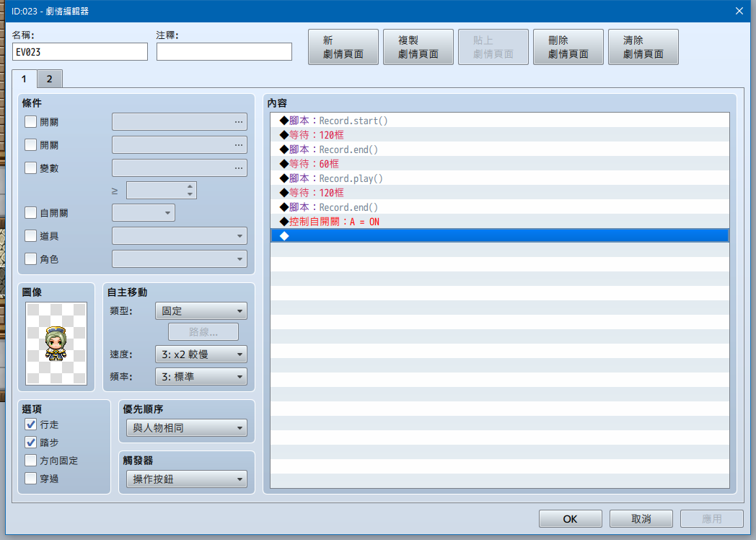Viewport: 756px width, 540px height.
Task: Open the 頻率 dropdown
Action: click(x=201, y=376)
